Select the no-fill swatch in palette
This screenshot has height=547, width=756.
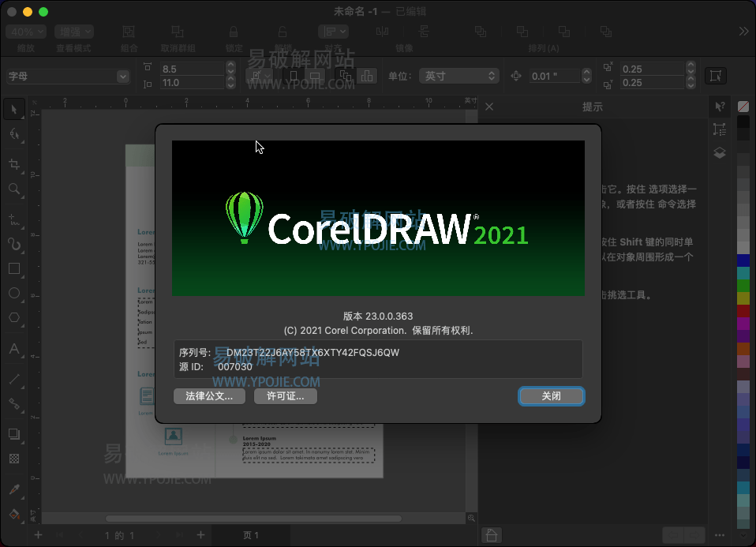point(743,107)
